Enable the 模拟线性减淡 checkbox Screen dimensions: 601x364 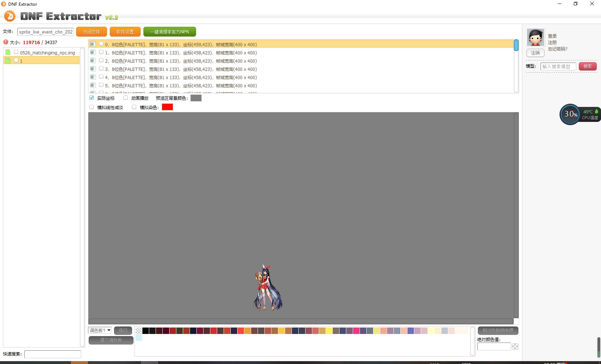[92, 107]
